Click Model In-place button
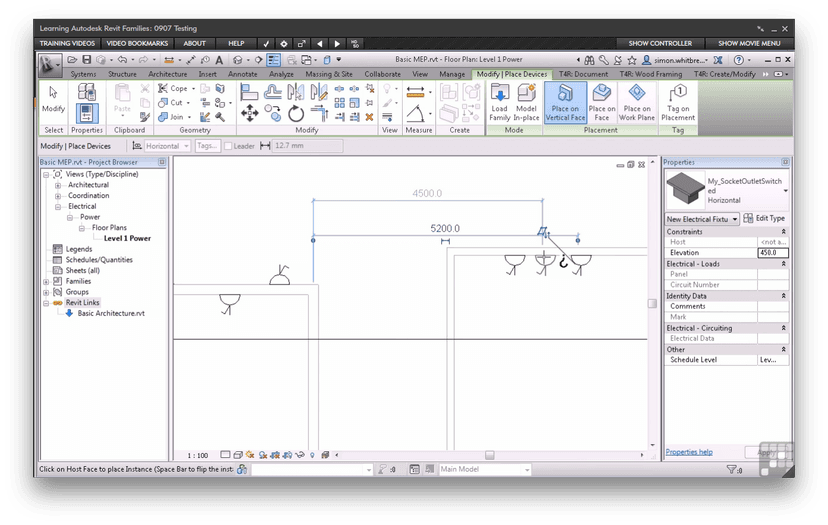The height and width of the screenshot is (525, 828). (526, 102)
